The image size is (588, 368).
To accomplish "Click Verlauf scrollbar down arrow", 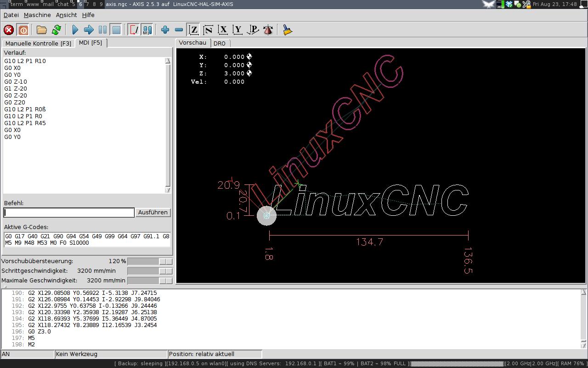I will point(168,190).
